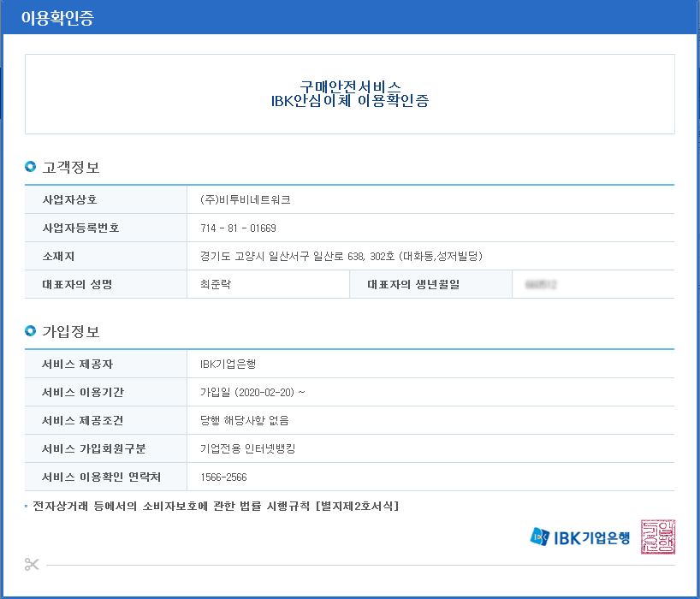
Task: Click the IBK기업은행 logo
Action: coord(579,537)
